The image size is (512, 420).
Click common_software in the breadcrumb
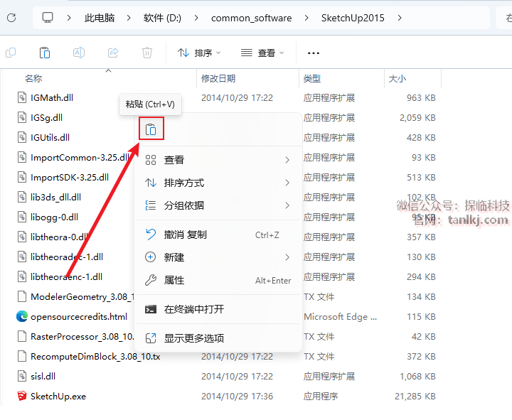252,18
